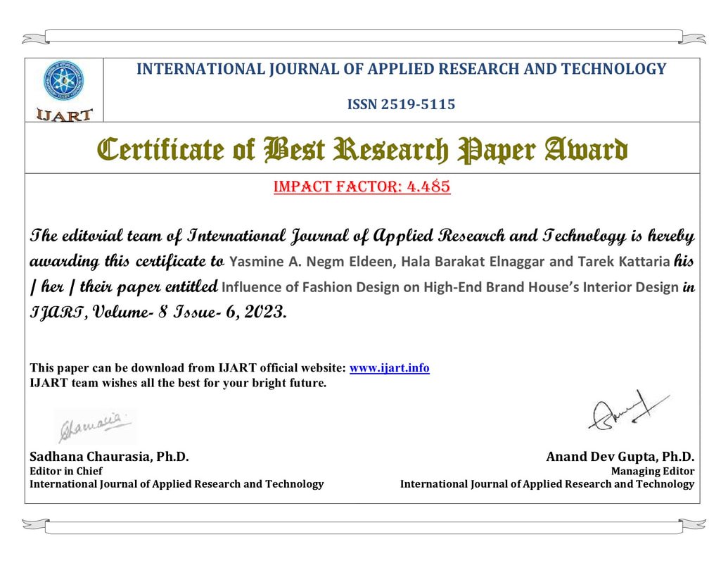
Task: Click the IJART atom logo emblem
Action: [x=63, y=80]
